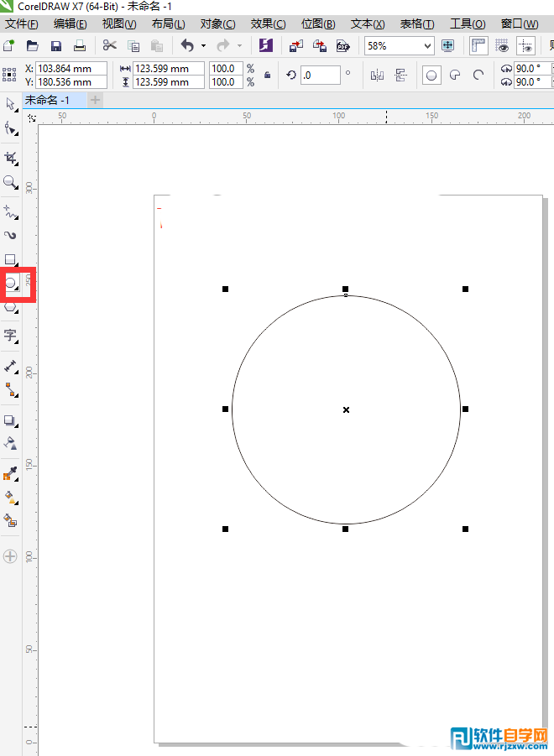554x756 pixels.
Task: Choose the Zoom magnifier tool
Action: coord(10,182)
